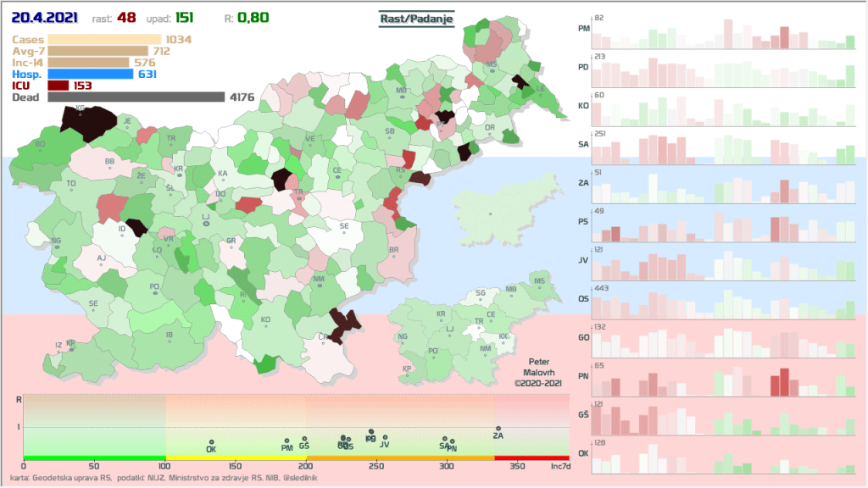Select the AJ town marker on the map
Image resolution: width=868 pixels, height=488 pixels.
click(x=101, y=263)
